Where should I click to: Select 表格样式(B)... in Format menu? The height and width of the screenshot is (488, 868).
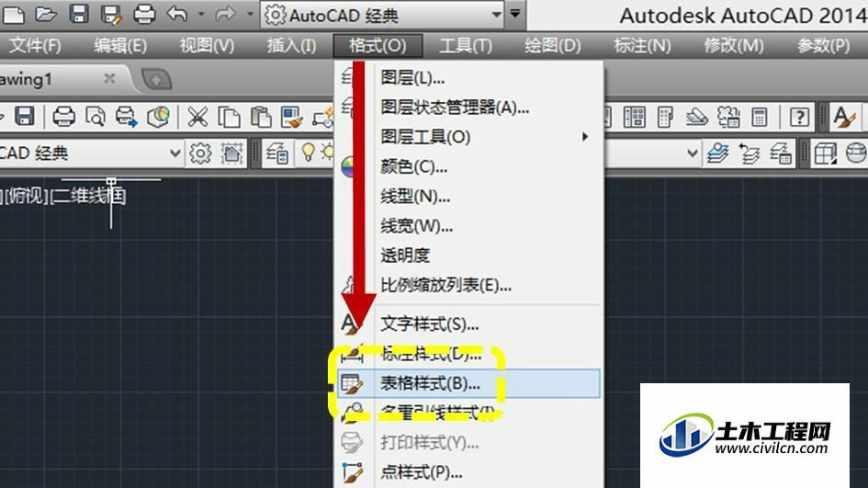point(468,383)
